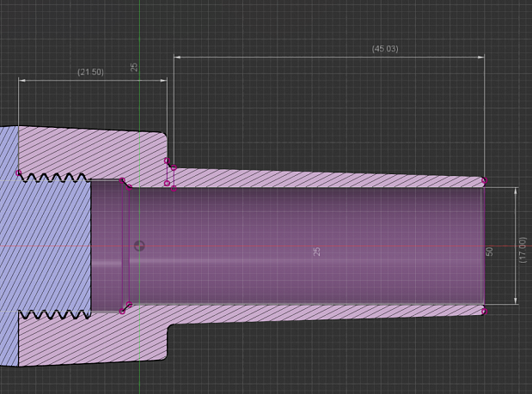Click the sketch origin marker on the centerline
Image resolution: width=532 pixels, height=394 pixels.
coord(139,246)
